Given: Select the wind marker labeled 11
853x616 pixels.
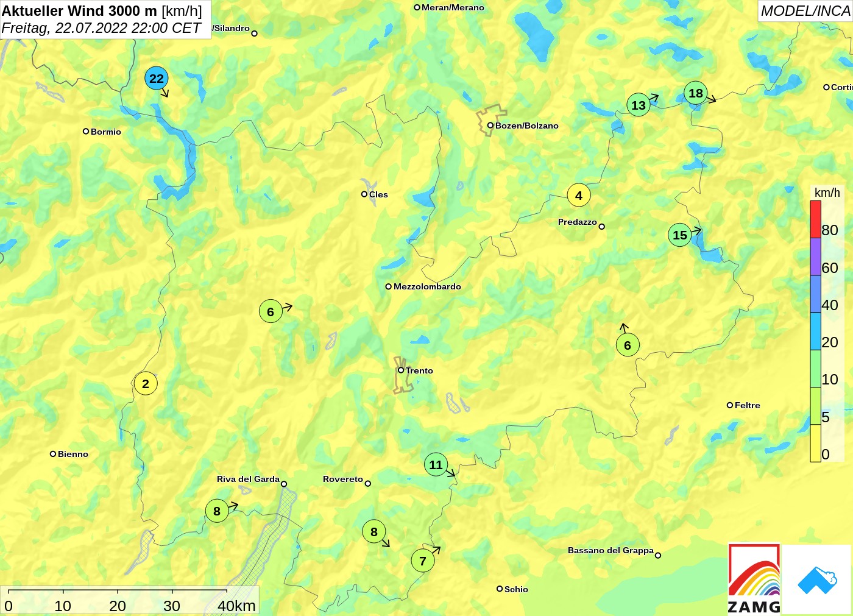Looking at the screenshot, I should click(436, 465).
